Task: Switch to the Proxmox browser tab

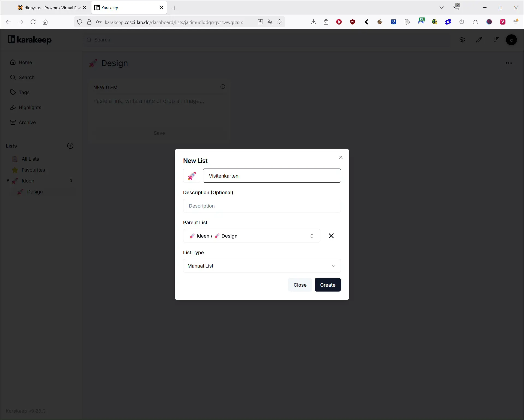Action: click(x=51, y=8)
